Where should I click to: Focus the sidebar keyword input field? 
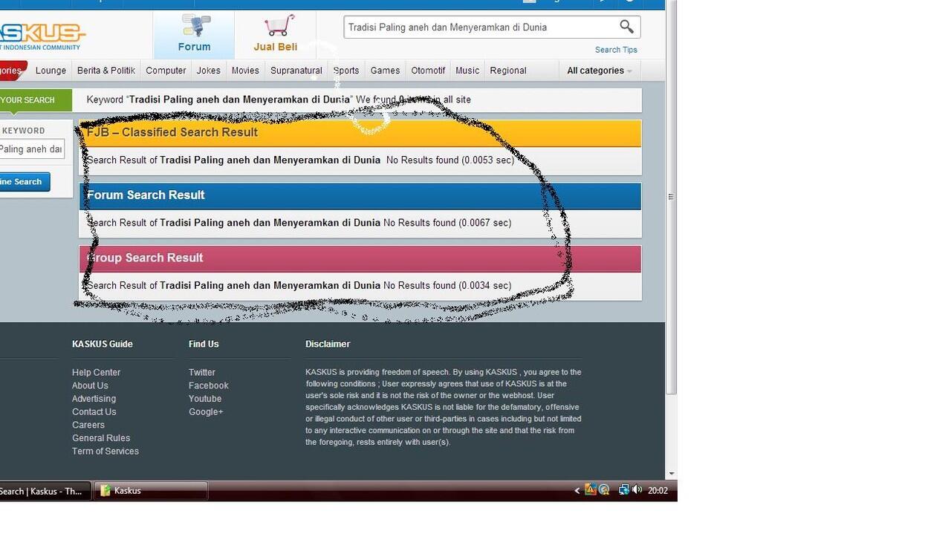click(x=32, y=149)
